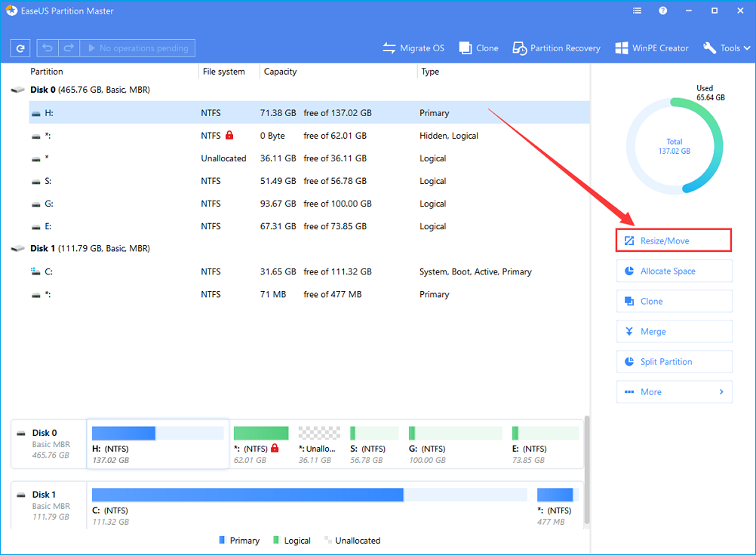Click the redo arrow in toolbar
The width and height of the screenshot is (756, 555).
click(69, 48)
